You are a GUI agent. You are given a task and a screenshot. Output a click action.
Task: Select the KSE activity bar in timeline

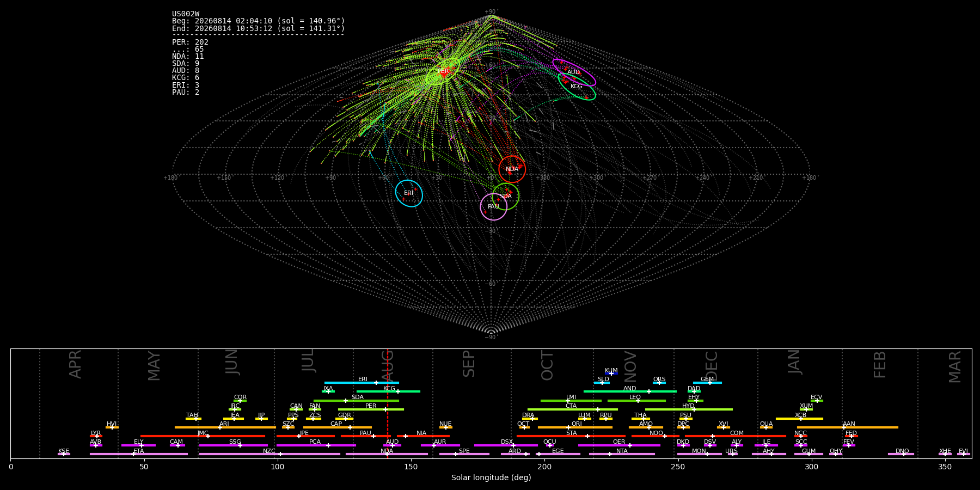[64, 454]
